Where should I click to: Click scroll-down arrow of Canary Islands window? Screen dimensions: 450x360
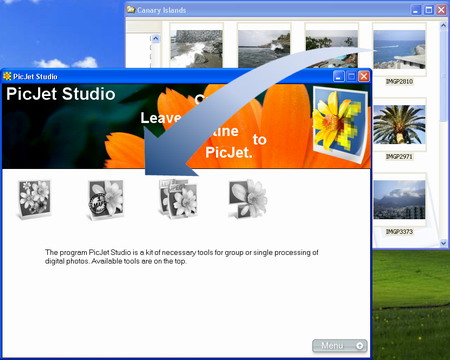(443, 243)
